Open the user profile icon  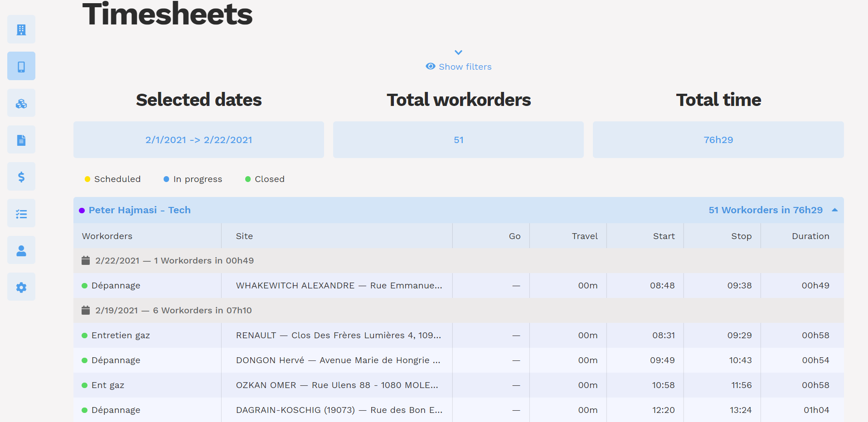(x=21, y=249)
